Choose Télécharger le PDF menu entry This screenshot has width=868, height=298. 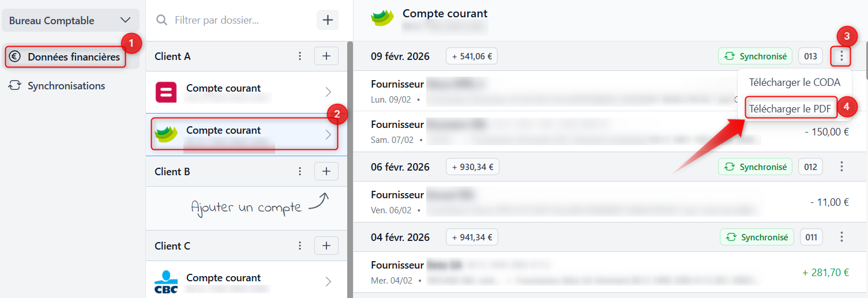[790, 108]
